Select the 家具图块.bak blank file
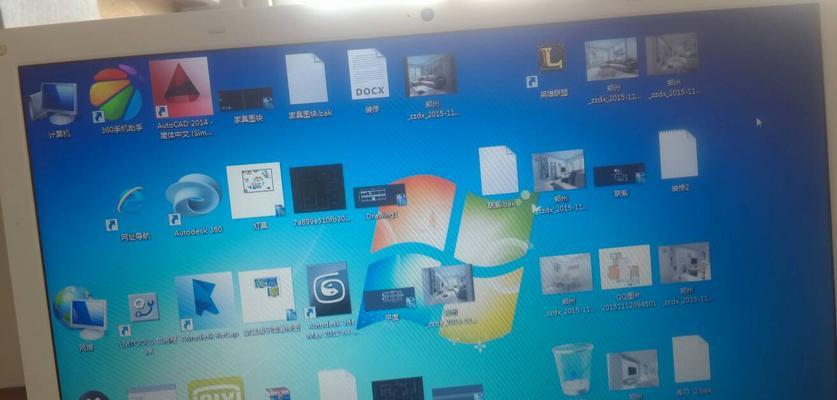This screenshot has width=837, height=400. point(306,79)
